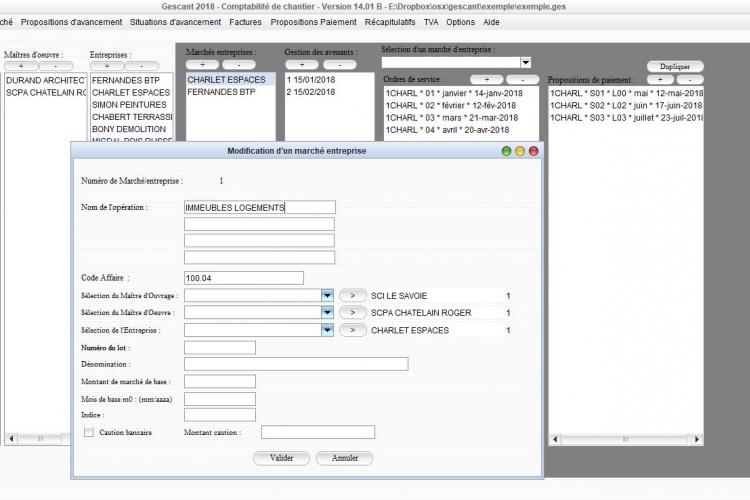Select payment proposal 1CHARL * S02 * L02 * juin
This screenshot has width=750, height=500.
626,105
